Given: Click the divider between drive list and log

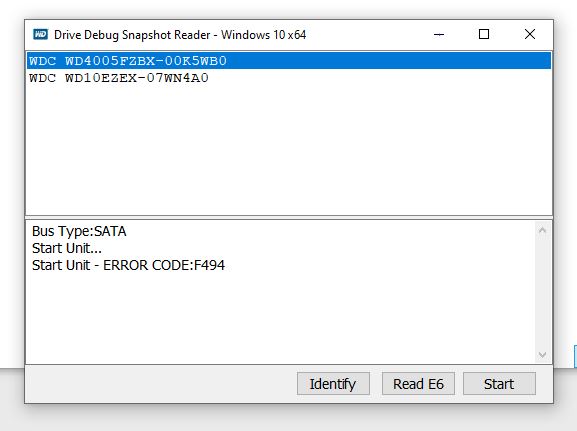Looking at the screenshot, I should coord(289,218).
